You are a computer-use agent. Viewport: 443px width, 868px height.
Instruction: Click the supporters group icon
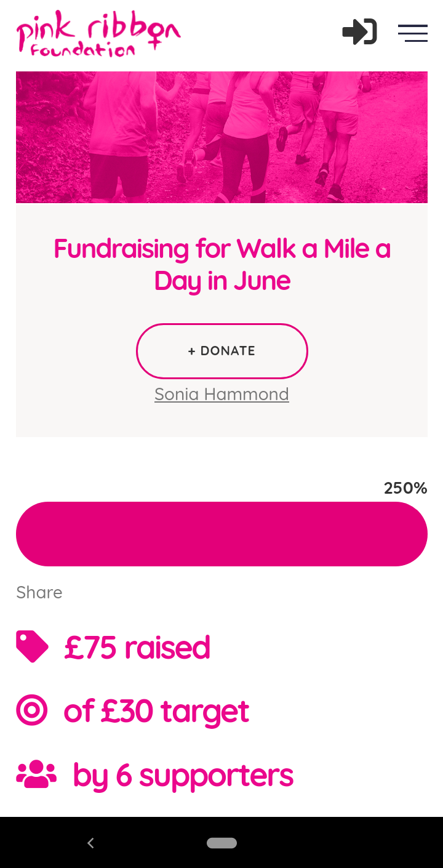click(36, 774)
